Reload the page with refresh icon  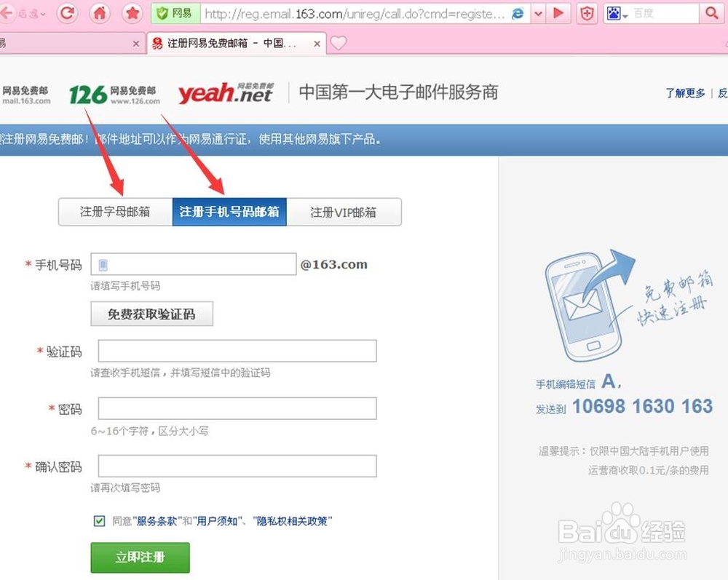pyautogui.click(x=67, y=13)
